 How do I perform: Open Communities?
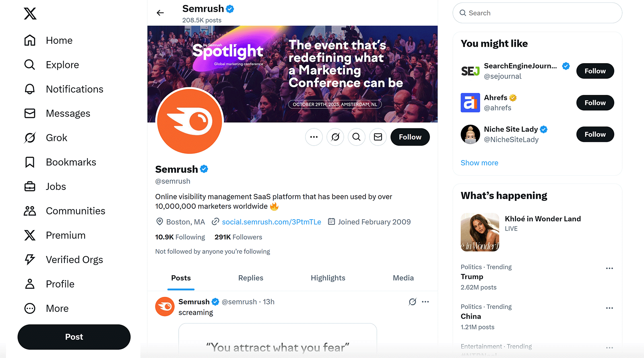(75, 210)
